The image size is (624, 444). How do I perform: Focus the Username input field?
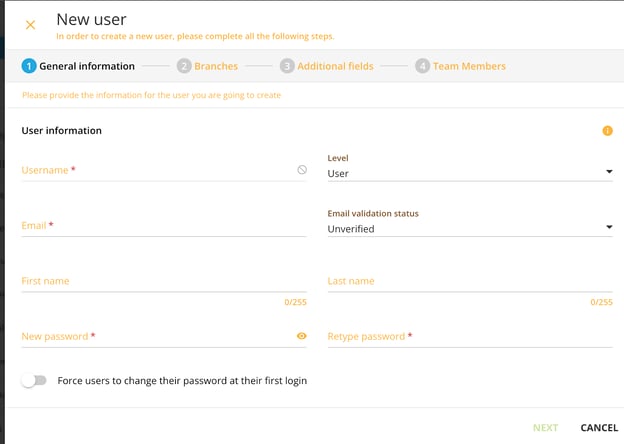pos(155,171)
